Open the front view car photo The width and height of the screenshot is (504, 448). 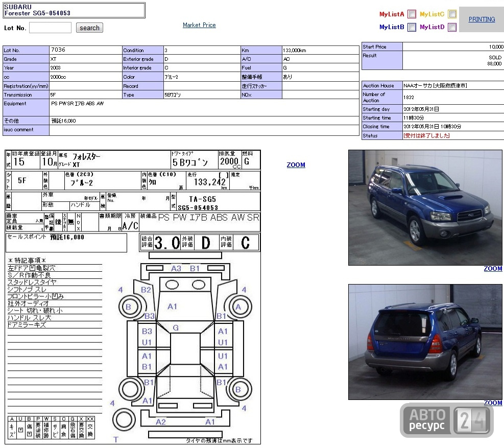(425, 207)
